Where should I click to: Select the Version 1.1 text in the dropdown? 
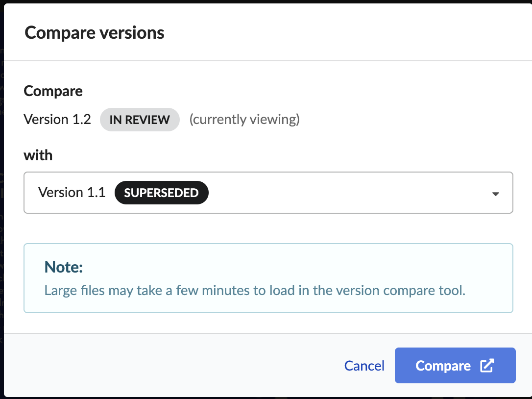click(72, 193)
